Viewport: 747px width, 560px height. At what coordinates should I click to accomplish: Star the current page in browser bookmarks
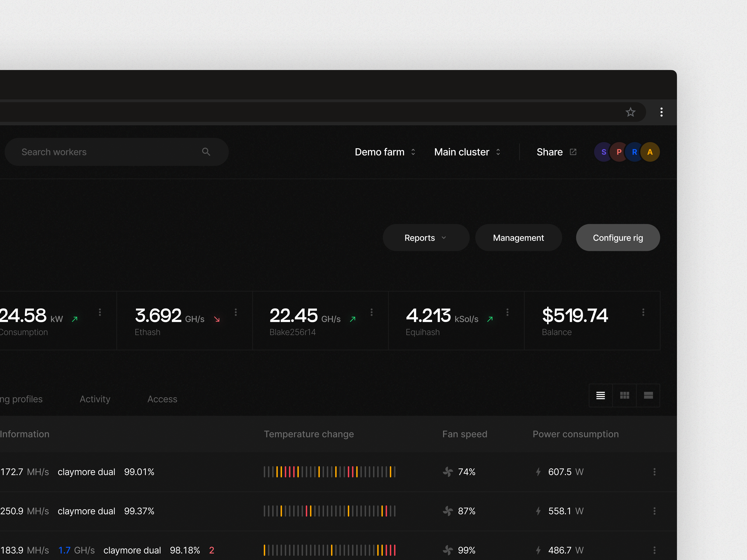tap(630, 112)
